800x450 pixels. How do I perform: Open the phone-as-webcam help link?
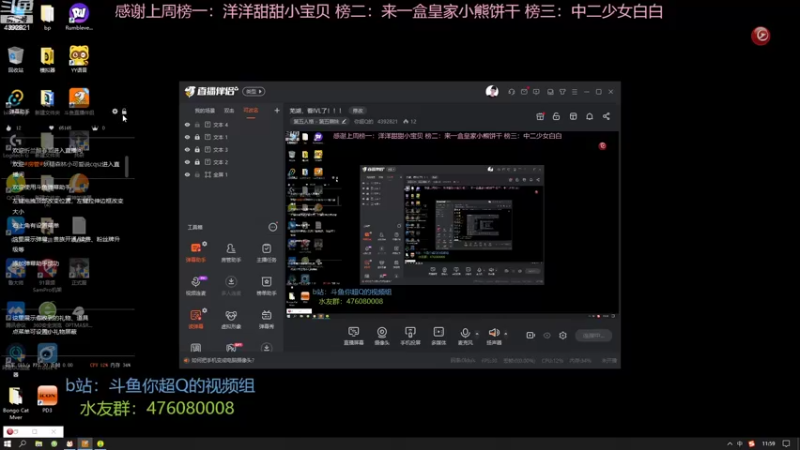[223, 360]
